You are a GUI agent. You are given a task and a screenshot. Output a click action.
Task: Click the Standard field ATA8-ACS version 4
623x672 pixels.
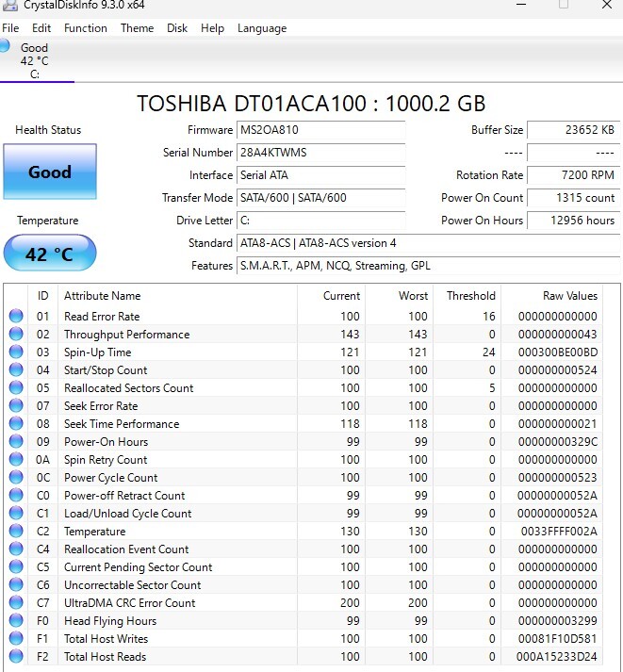428,243
